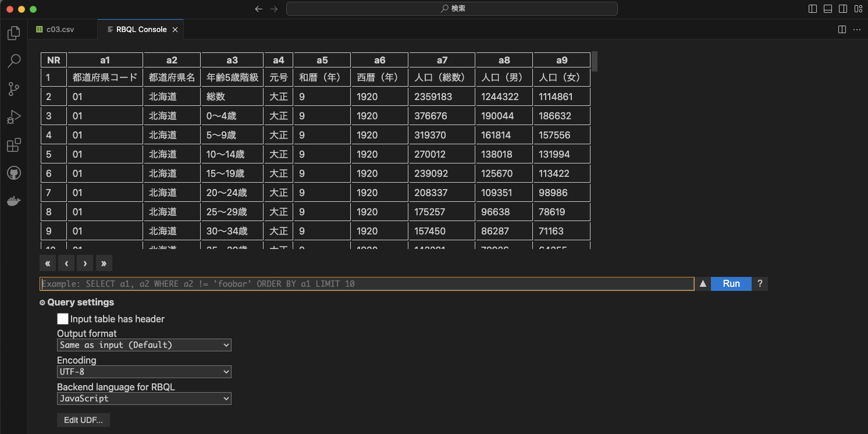Show RBQL query history with the triangle
The height and width of the screenshot is (434, 868).
pyautogui.click(x=703, y=283)
